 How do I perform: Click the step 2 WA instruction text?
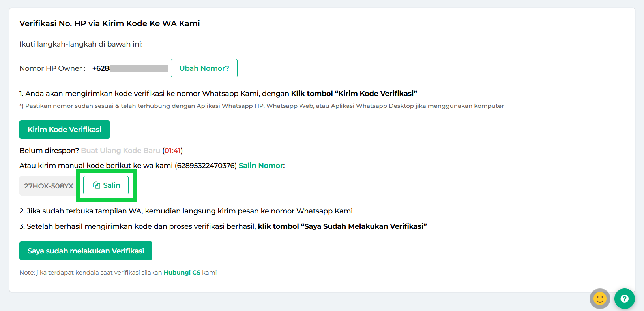[186, 211]
